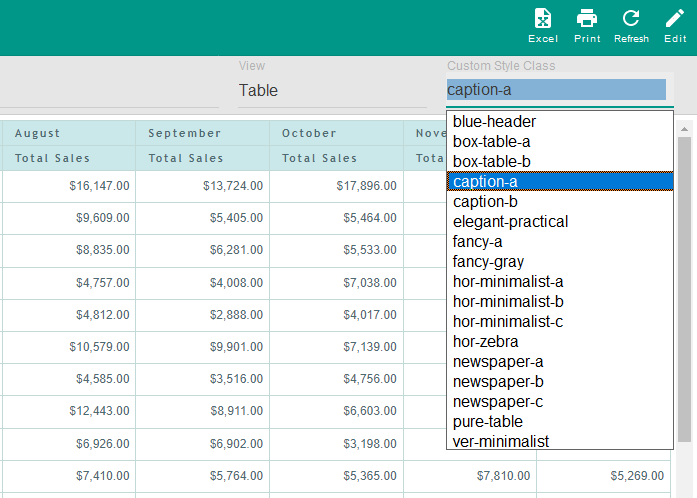Click the scrollbar up arrow

pos(684,129)
